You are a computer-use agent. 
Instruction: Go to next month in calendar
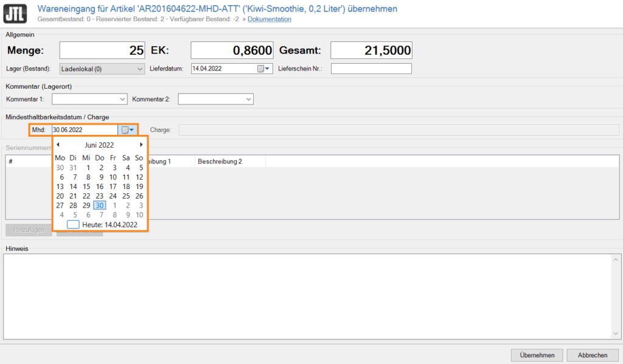tap(141, 145)
